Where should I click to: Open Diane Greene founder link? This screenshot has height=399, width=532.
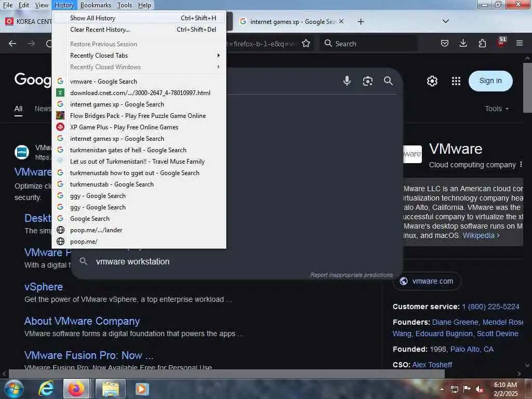455,322
